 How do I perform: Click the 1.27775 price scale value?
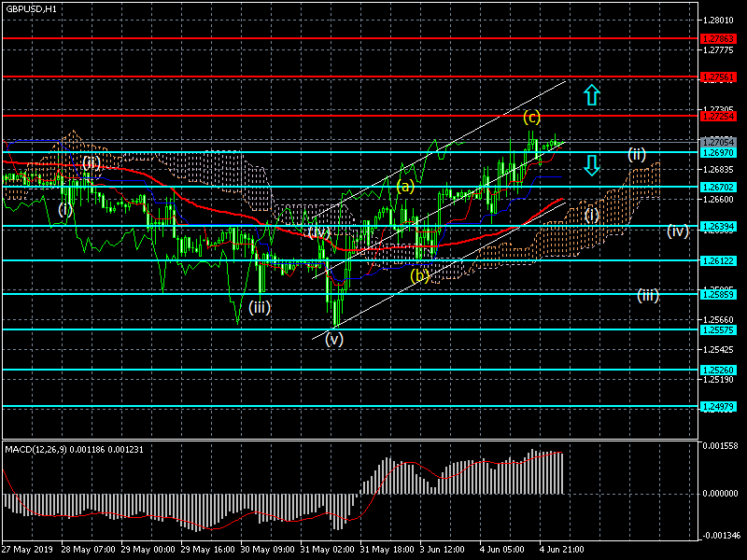pos(718,50)
